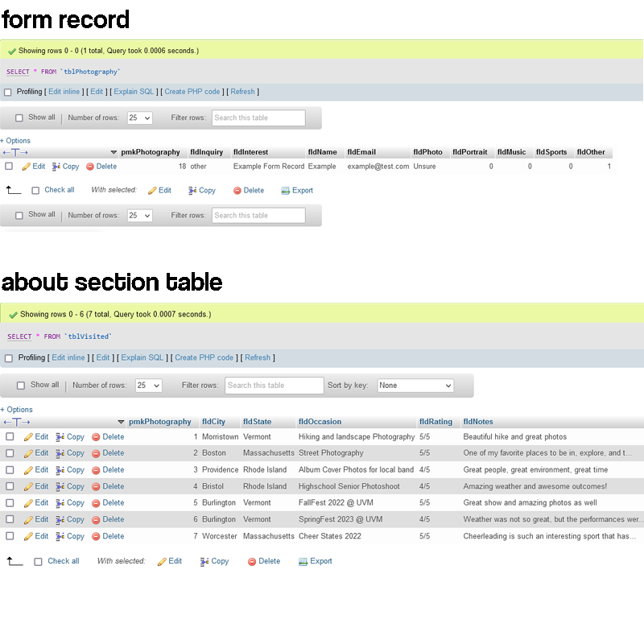This screenshot has height=644, width=644.
Task: Open the Number of rows dropdown in tblVisited
Action: click(148, 386)
